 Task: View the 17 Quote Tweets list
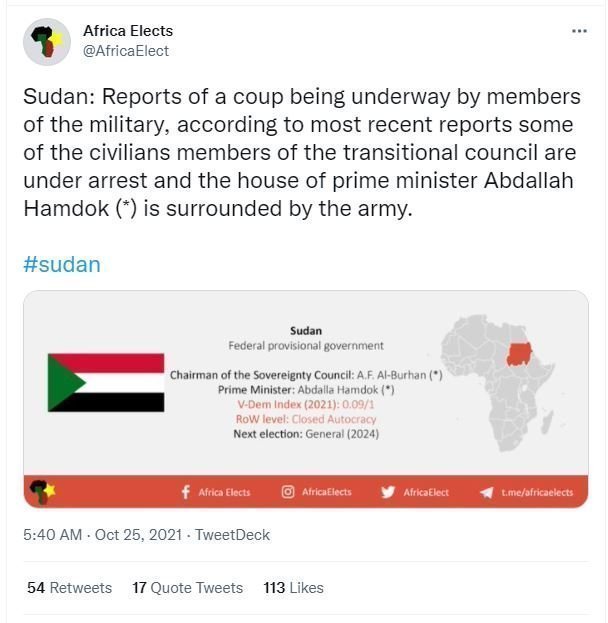[x=188, y=588]
